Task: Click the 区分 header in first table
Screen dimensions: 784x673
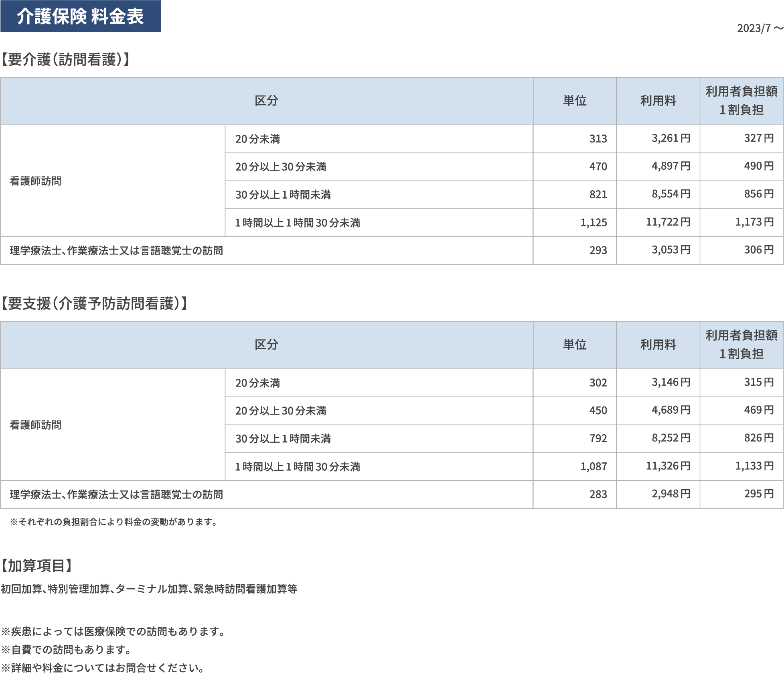Action: click(266, 101)
